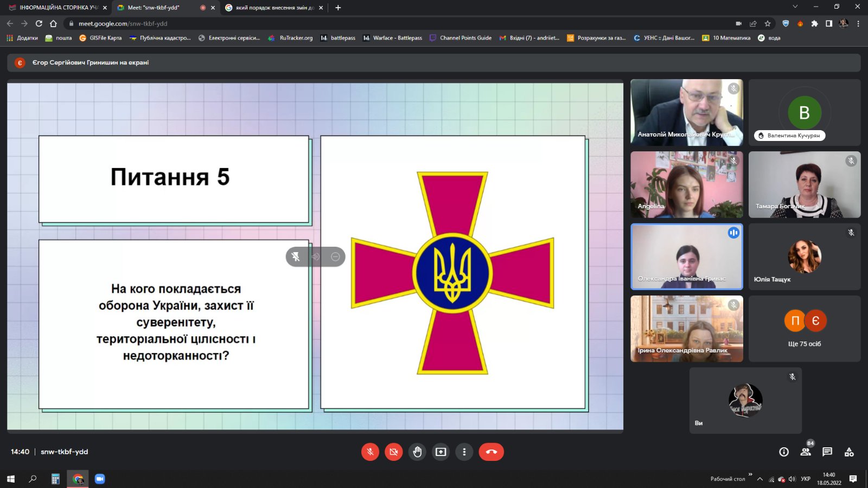Open Chrome profile avatar
Viewport: 868px width, 488px height.
pos(844,23)
